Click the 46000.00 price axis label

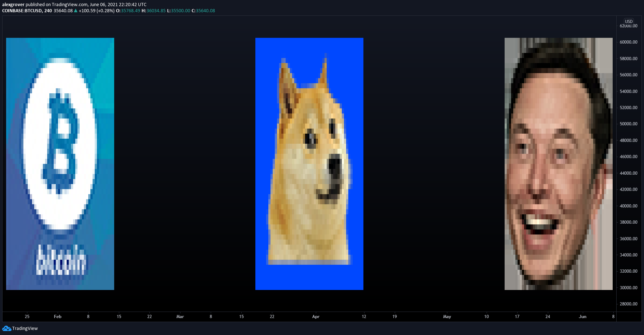pos(629,157)
